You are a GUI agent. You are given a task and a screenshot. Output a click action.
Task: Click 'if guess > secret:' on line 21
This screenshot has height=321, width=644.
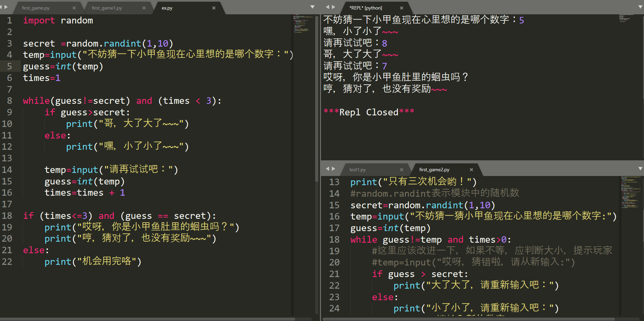click(x=420, y=274)
